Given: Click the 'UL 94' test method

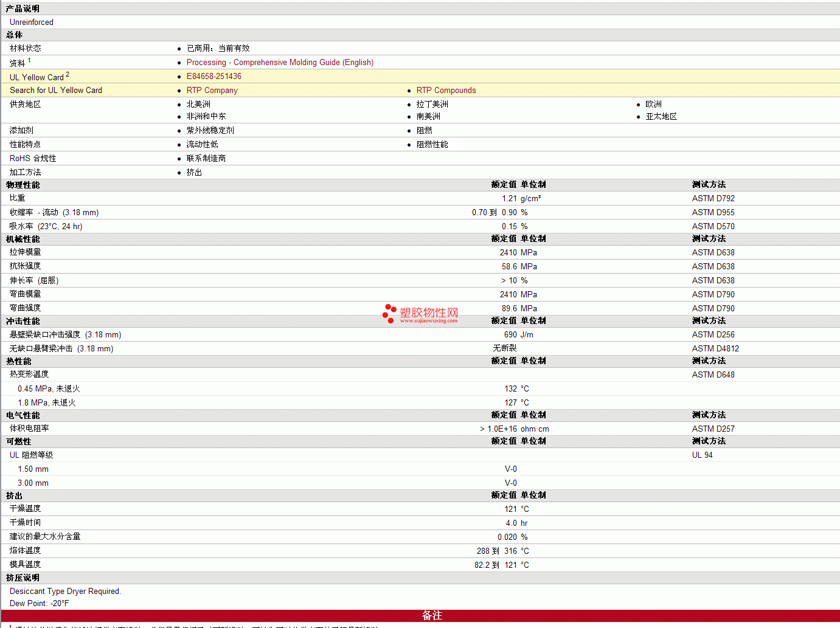Looking at the screenshot, I should coord(703,455).
